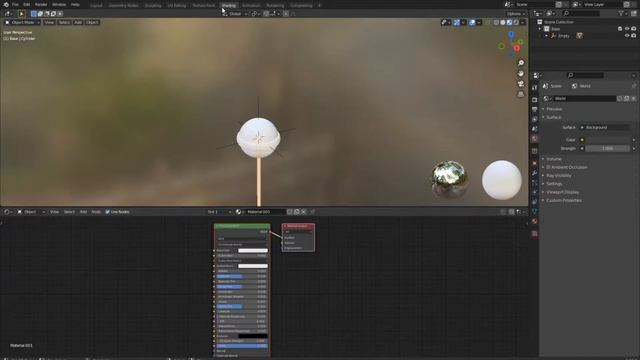
Task: Disable Empty object in renders camera icon
Action: [x=633, y=36]
